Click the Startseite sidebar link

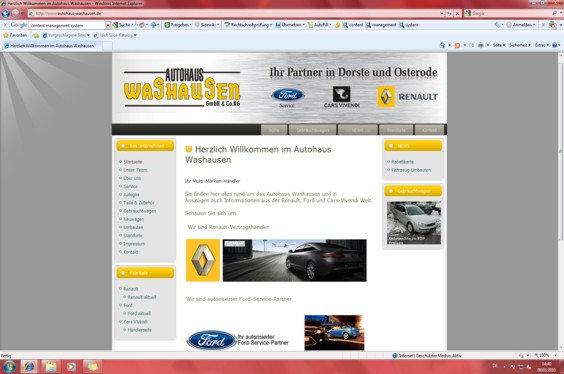133,162
